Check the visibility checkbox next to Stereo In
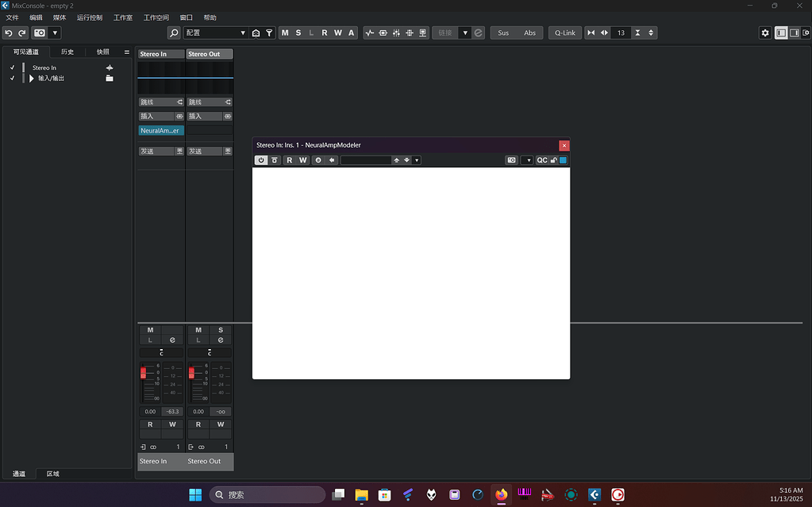Image resolution: width=812 pixels, height=507 pixels. [11, 67]
